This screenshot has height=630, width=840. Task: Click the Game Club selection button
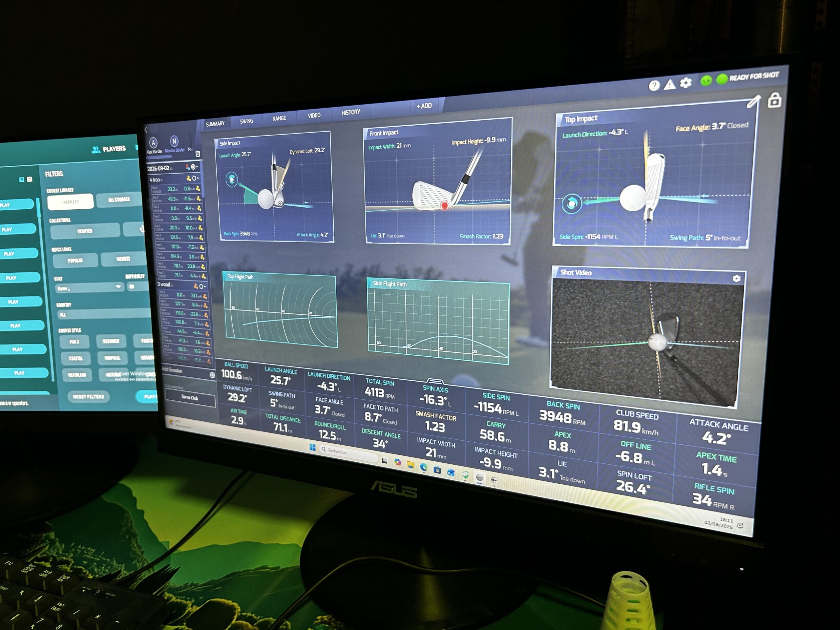click(190, 398)
